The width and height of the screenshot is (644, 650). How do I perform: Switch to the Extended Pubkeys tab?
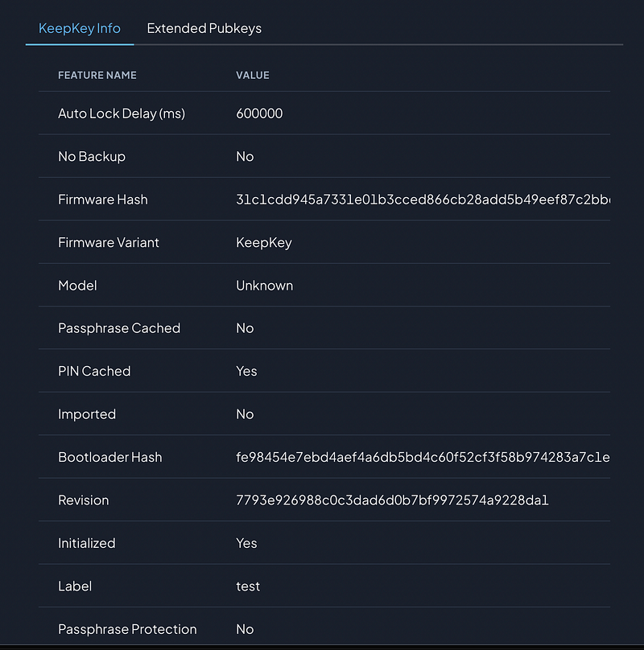pyautogui.click(x=204, y=28)
